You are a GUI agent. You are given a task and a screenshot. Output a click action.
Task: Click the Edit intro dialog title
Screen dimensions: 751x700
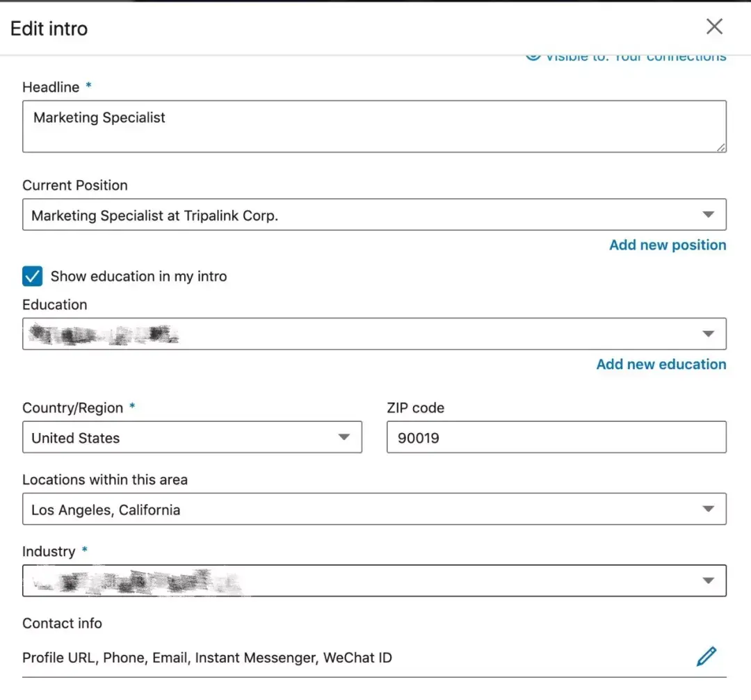pos(49,29)
